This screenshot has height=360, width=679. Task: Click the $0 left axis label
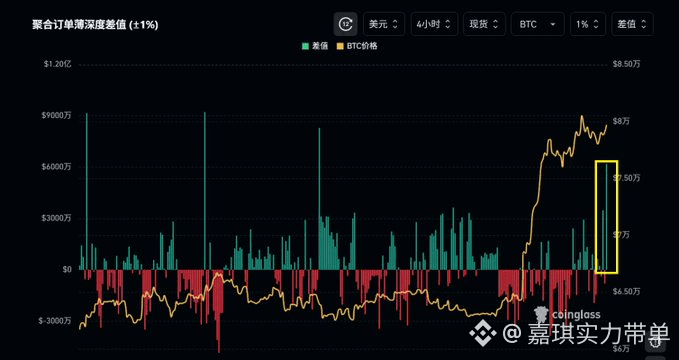coord(67,269)
